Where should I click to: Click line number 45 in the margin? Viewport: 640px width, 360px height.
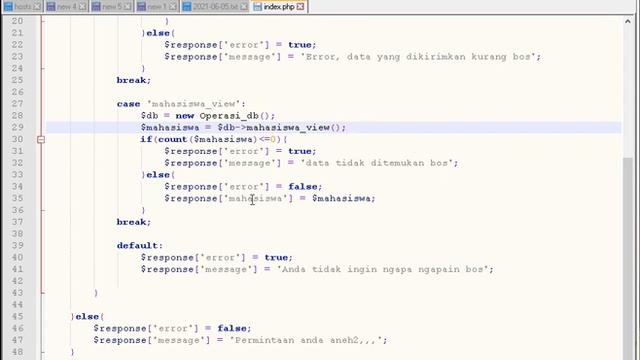click(x=17, y=317)
